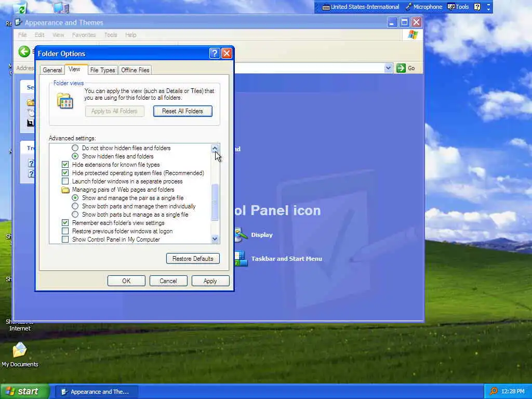
Task: Click the Advanced settings scrollbar thumb
Action: click(215, 202)
